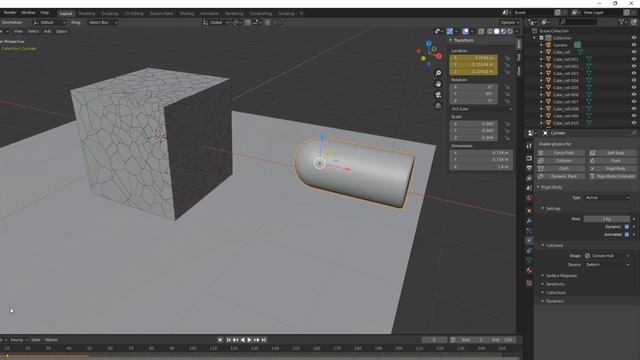Open the Output properties tab icon
The image size is (640, 360).
coord(529,168)
